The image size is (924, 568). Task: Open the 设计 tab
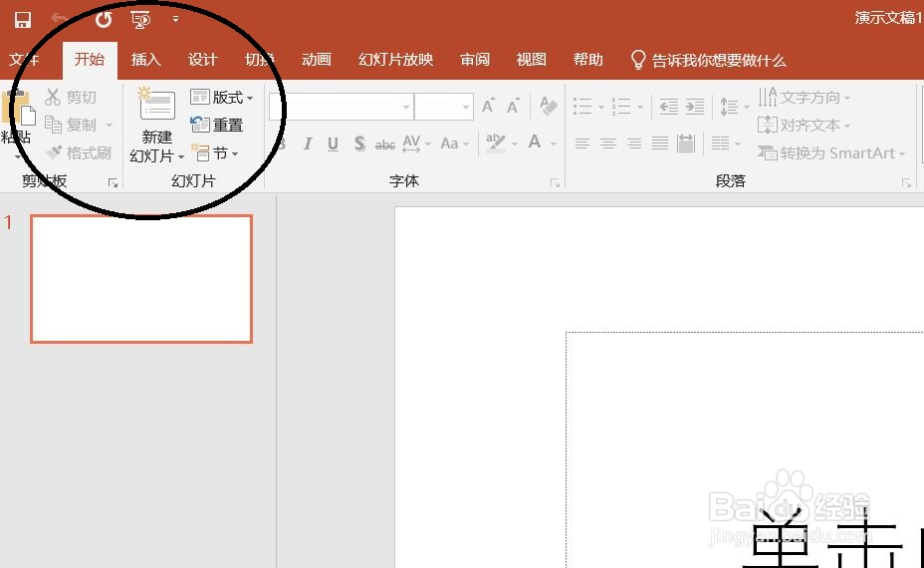203,60
